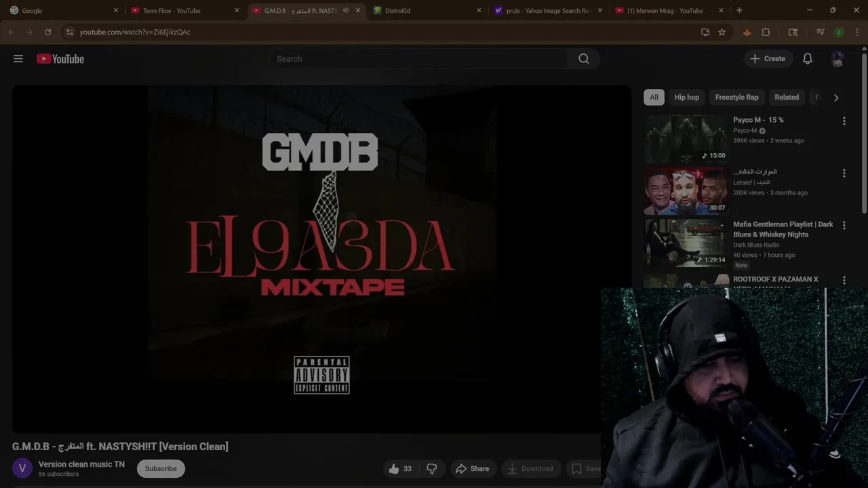
Task: Click the Create button
Action: (x=768, y=59)
